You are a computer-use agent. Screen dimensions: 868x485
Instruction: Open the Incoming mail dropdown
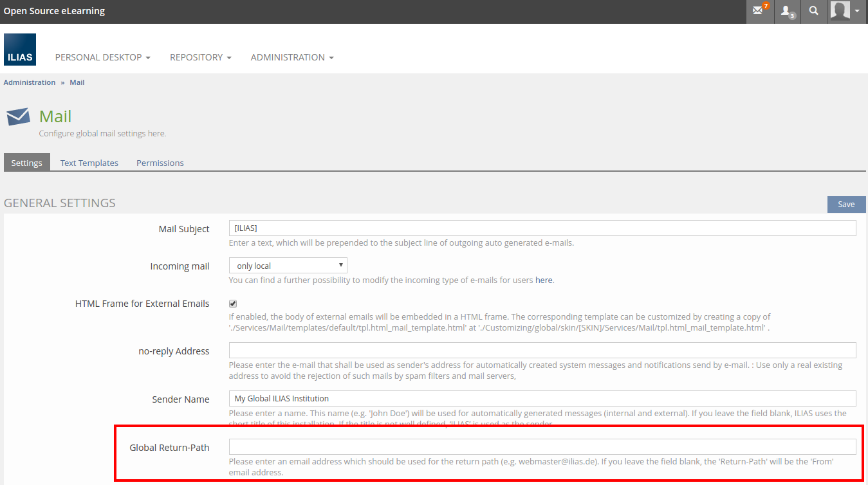click(288, 266)
